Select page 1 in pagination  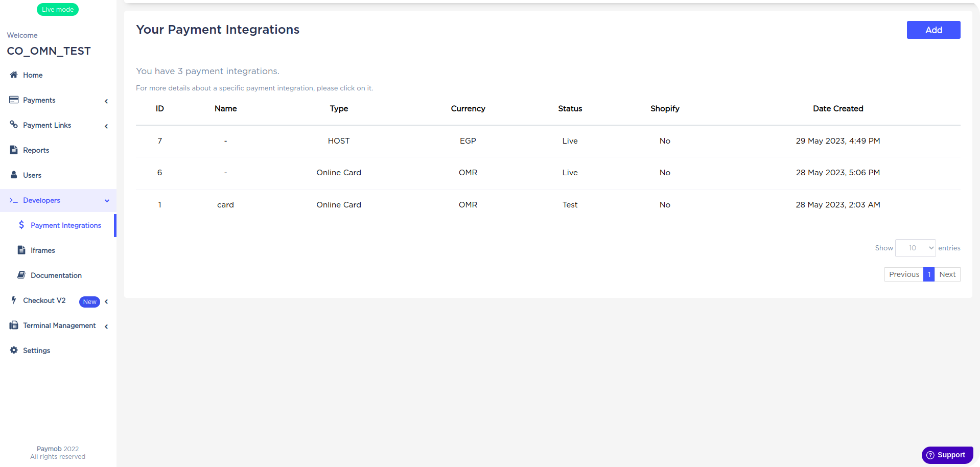[929, 274]
